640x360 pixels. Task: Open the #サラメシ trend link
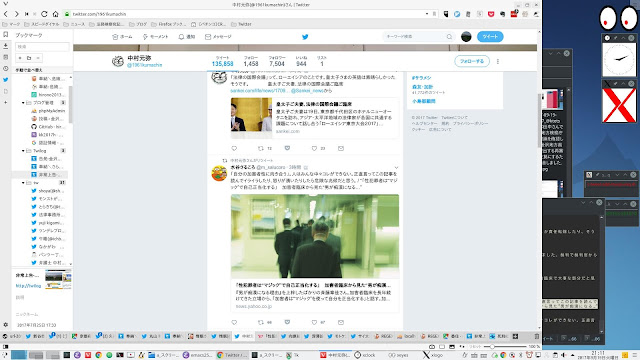click(422, 78)
